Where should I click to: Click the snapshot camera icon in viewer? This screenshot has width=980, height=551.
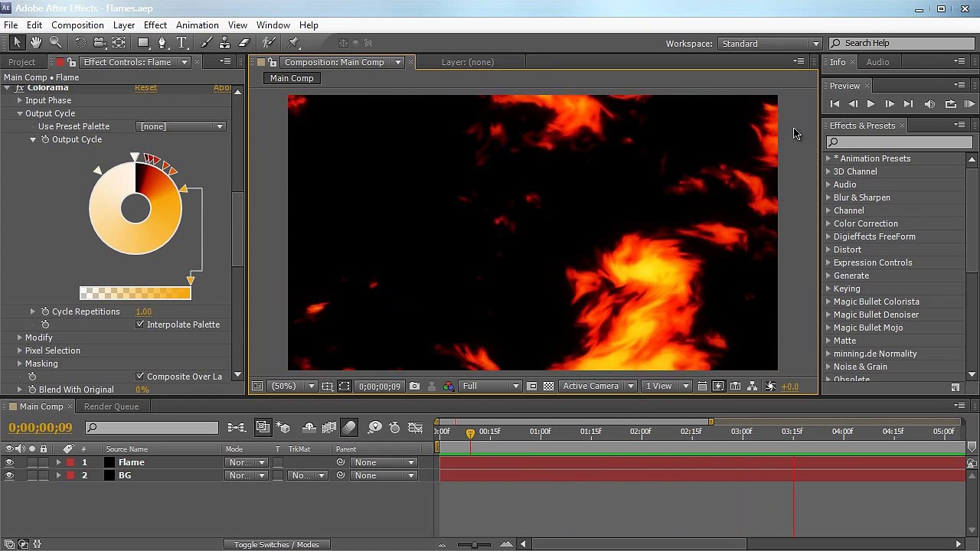click(x=414, y=386)
